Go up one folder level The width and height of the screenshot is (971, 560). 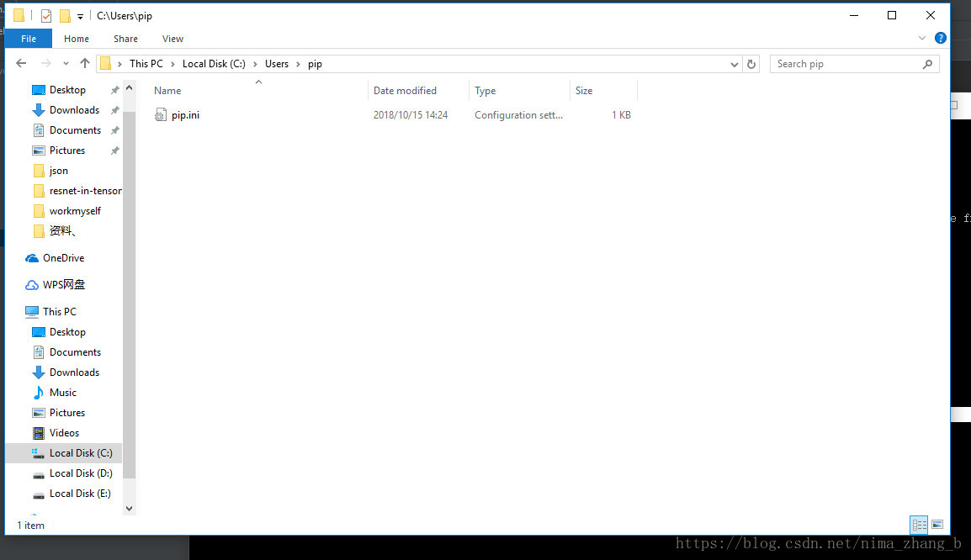coord(85,63)
